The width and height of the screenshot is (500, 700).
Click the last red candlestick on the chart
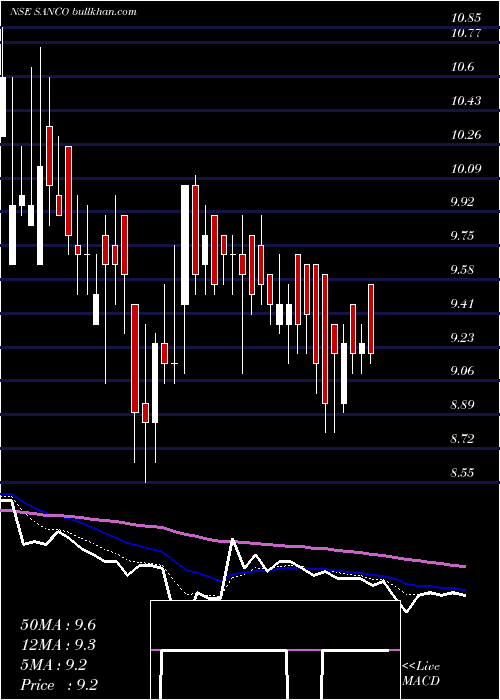point(371,319)
